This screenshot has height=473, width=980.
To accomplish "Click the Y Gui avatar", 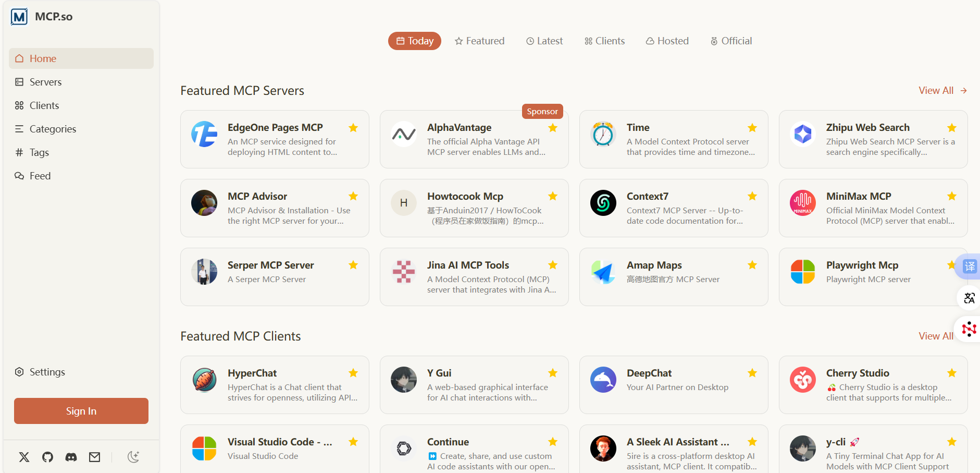I will pyautogui.click(x=404, y=380).
